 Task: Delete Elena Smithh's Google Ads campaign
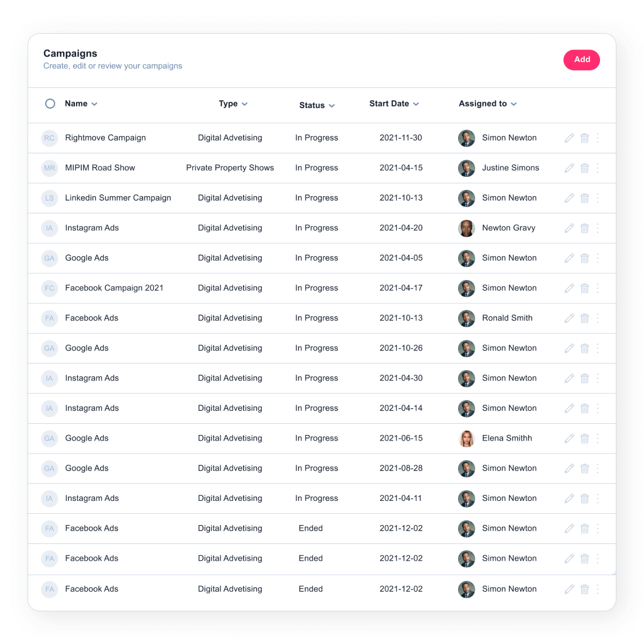584,438
